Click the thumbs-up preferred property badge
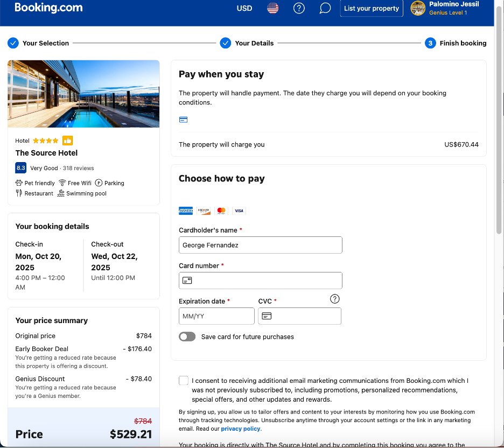Image resolution: width=504 pixels, height=448 pixels. point(67,141)
